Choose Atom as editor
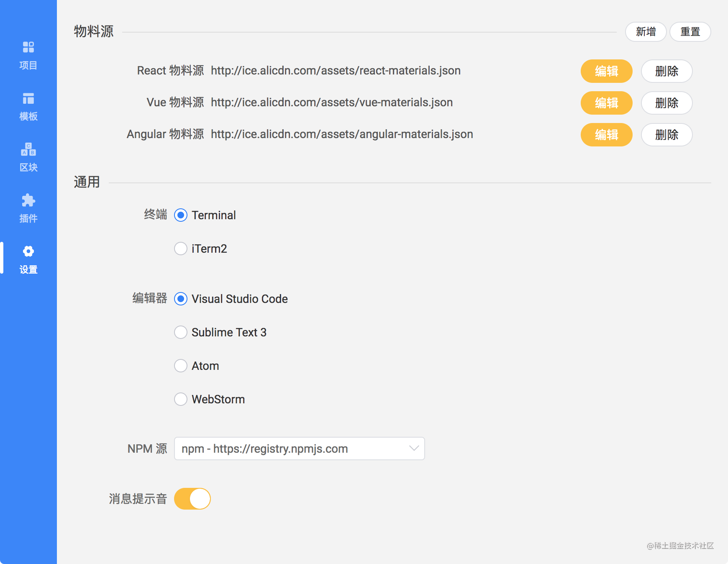 pyautogui.click(x=181, y=366)
